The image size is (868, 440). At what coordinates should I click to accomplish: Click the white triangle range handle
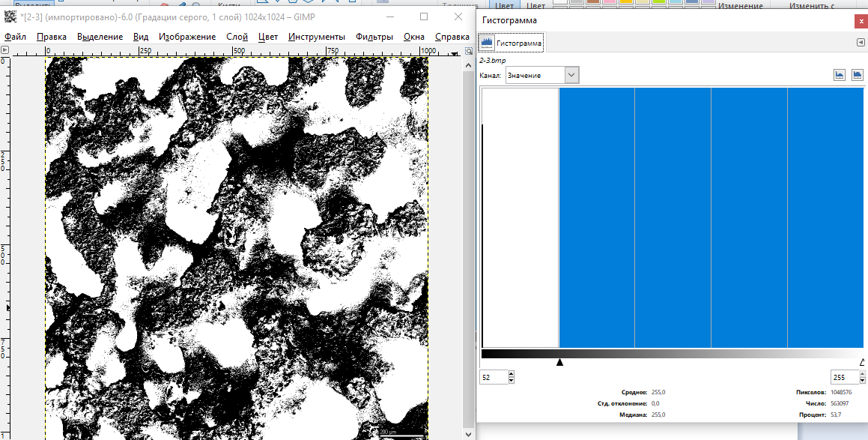coord(862,363)
